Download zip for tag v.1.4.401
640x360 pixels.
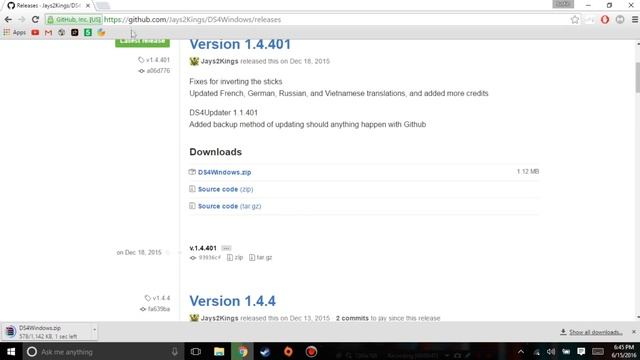click(x=235, y=258)
